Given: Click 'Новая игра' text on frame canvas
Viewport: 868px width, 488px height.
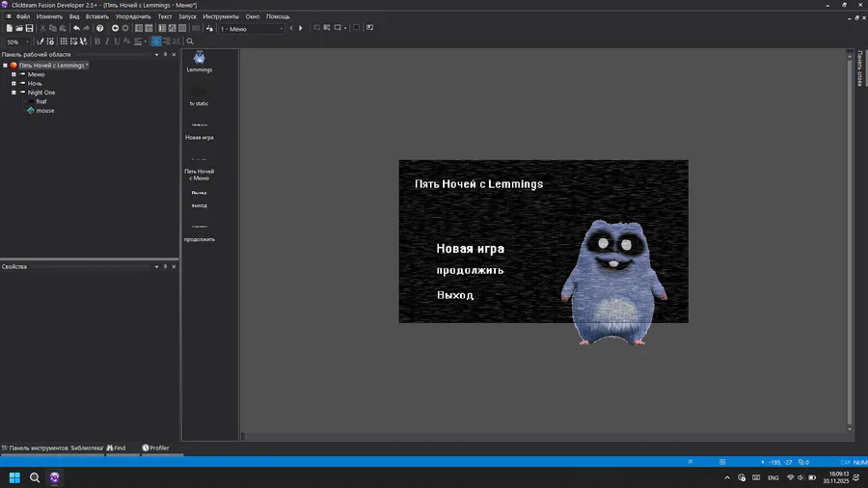Looking at the screenshot, I should 470,249.
